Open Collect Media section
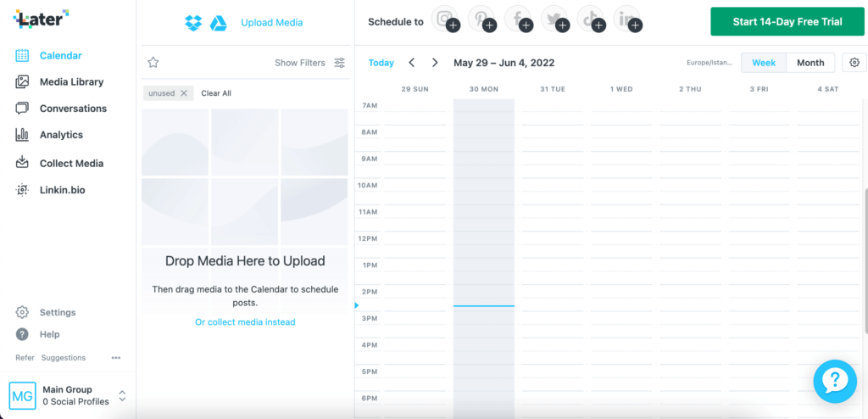 coord(71,164)
